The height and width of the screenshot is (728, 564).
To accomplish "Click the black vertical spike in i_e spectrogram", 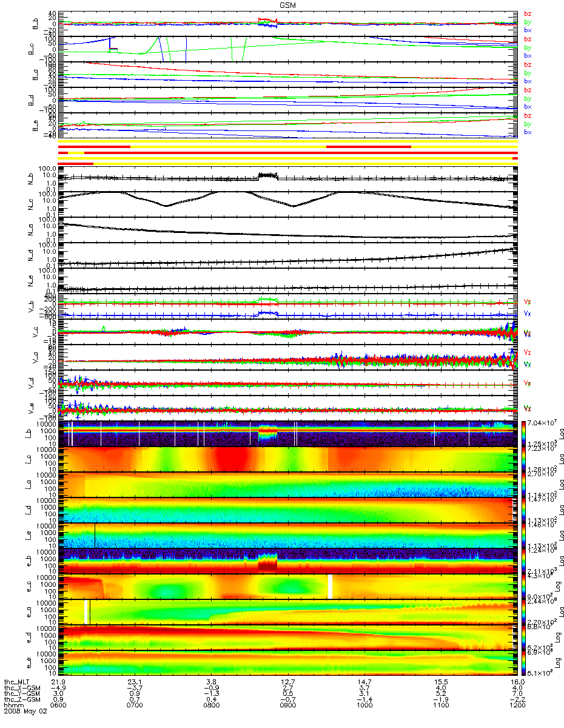I will 95,536.
